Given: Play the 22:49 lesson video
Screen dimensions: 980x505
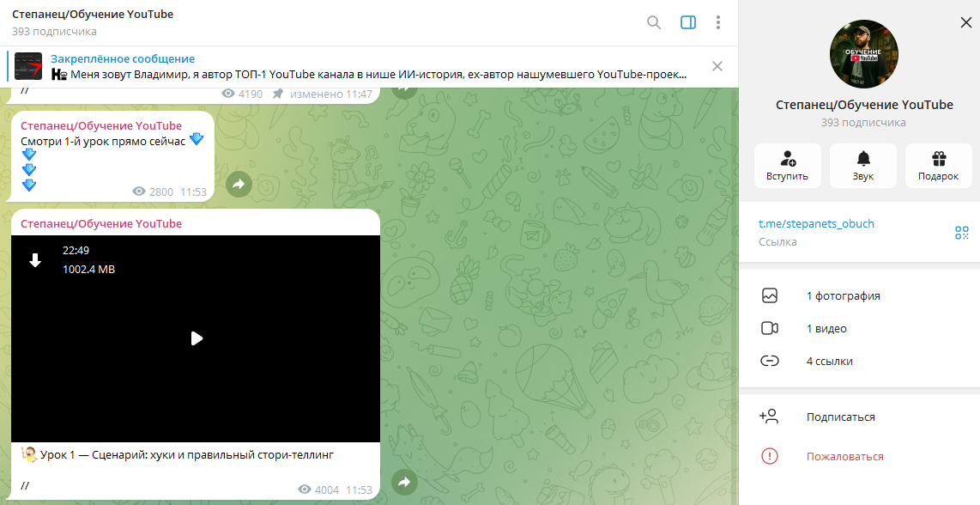Looking at the screenshot, I should click(196, 338).
